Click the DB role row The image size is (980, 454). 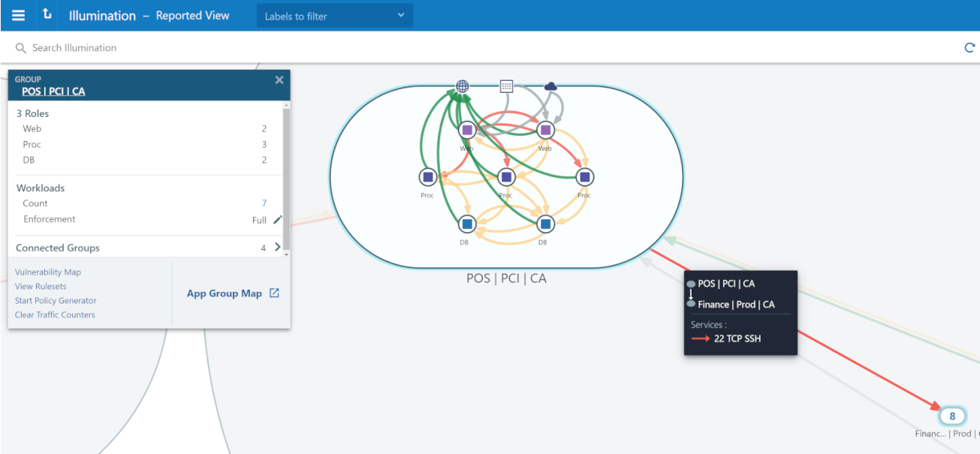pyautogui.click(x=145, y=160)
